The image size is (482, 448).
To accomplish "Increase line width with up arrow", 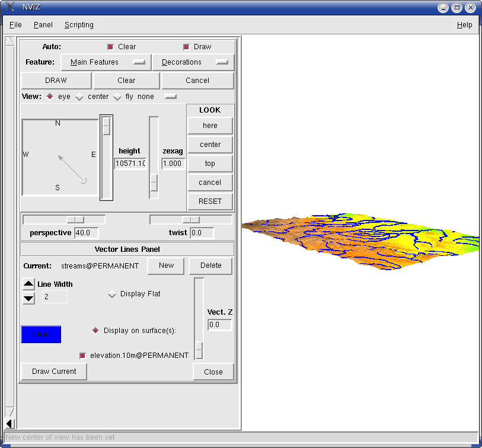I will pyautogui.click(x=28, y=284).
